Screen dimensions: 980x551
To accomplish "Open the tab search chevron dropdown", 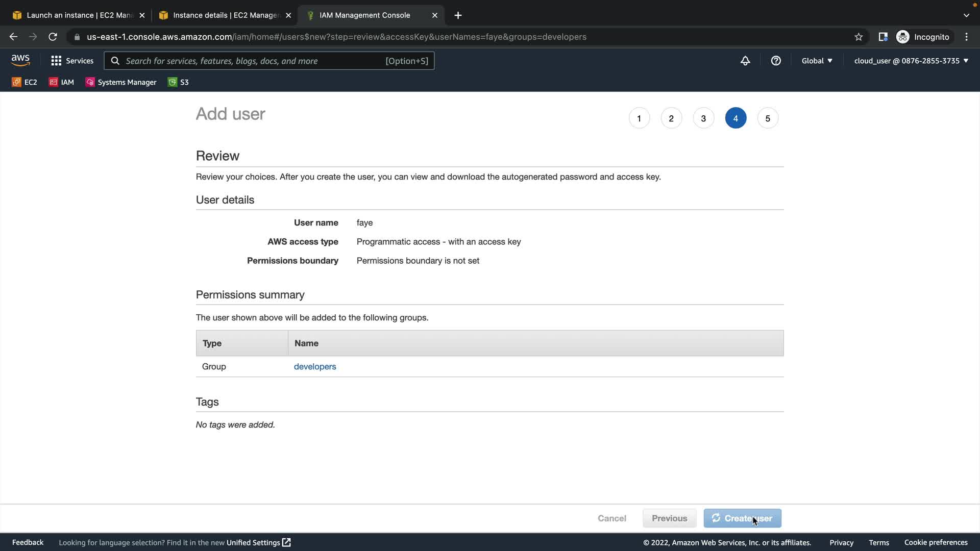I will 966,15.
